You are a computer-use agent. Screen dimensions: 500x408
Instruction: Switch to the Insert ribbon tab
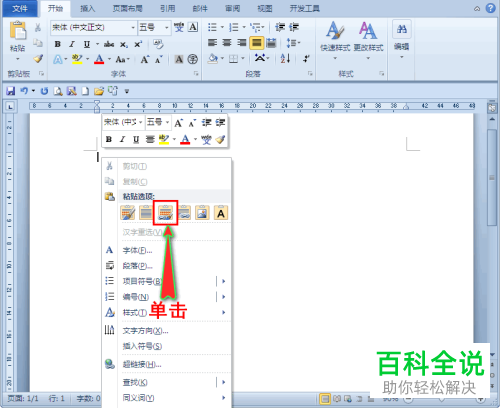[88, 8]
